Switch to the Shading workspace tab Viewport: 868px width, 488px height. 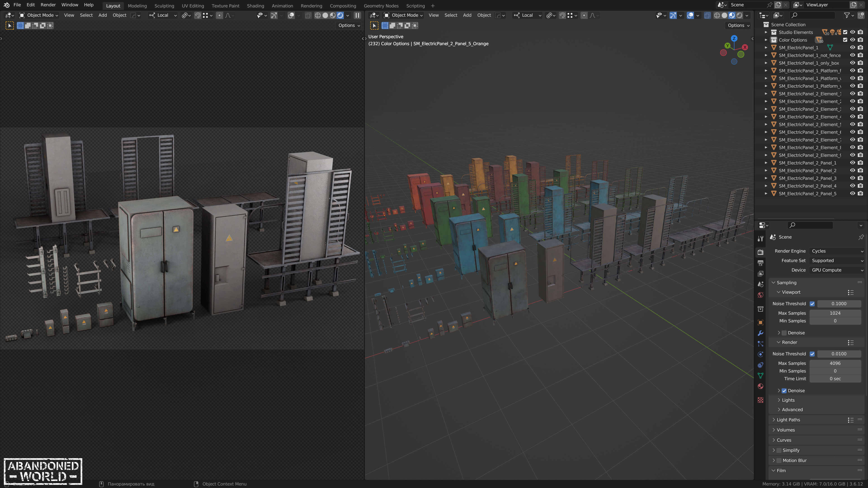[255, 6]
